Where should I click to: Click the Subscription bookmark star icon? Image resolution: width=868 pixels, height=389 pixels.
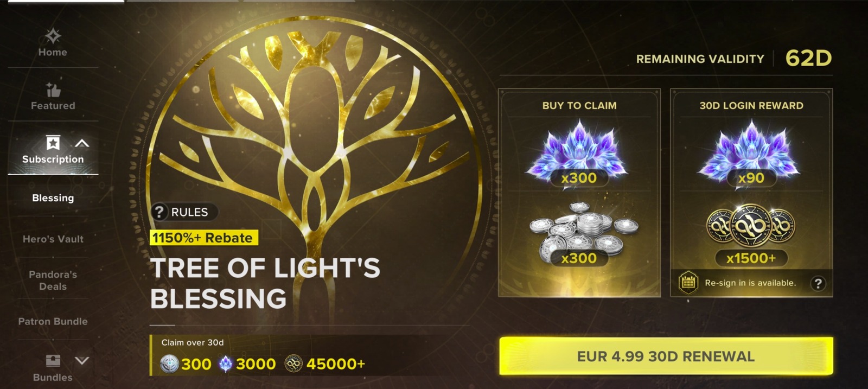pyautogui.click(x=53, y=143)
